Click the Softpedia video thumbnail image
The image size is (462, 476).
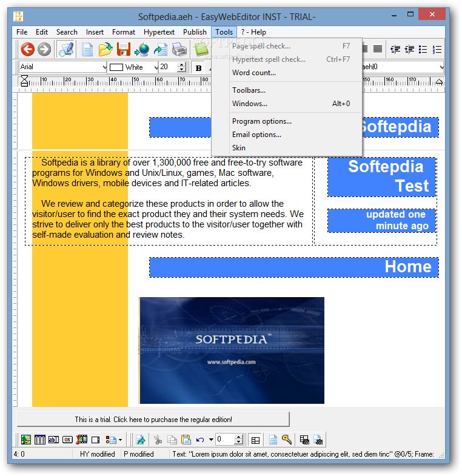click(x=232, y=350)
